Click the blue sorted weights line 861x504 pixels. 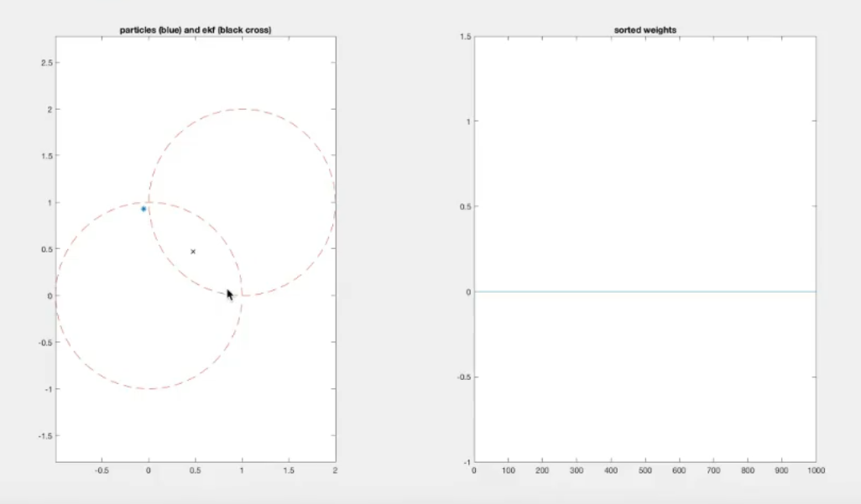(x=644, y=292)
